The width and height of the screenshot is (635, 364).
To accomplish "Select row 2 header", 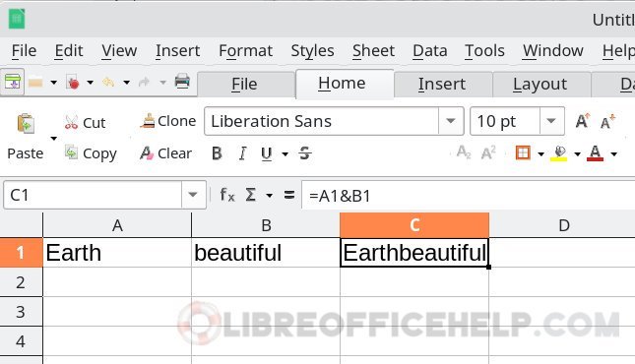I will tap(21, 282).
